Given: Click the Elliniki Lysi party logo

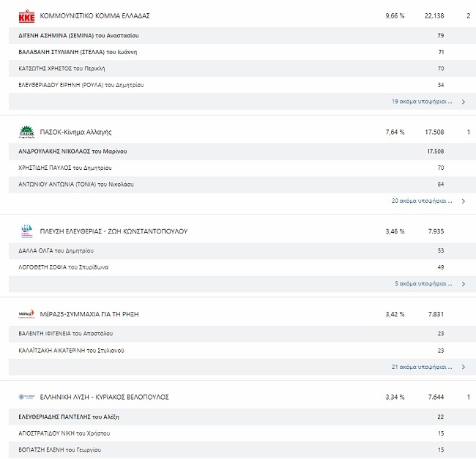Looking at the screenshot, I should [26, 397].
